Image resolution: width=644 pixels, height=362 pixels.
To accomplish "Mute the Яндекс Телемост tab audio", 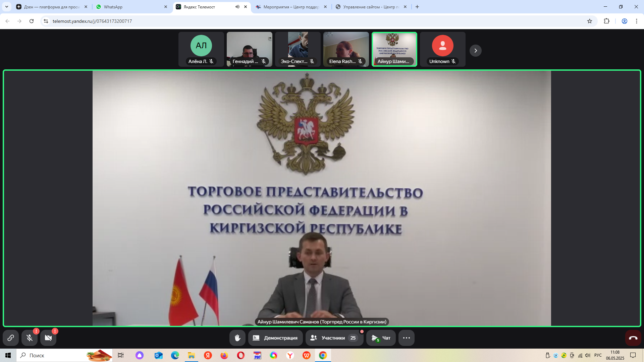I will (237, 7).
